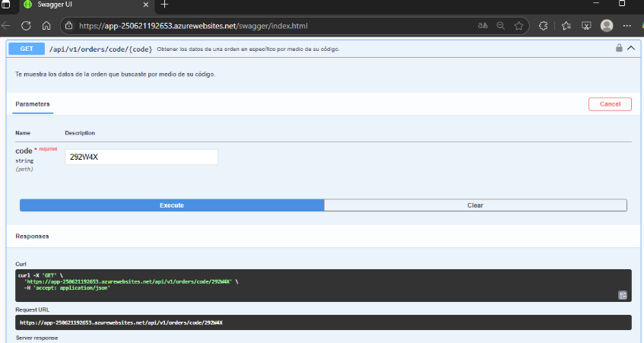The width and height of the screenshot is (644, 343).
Task: Close the Swagger UI tab
Action: point(146,5)
